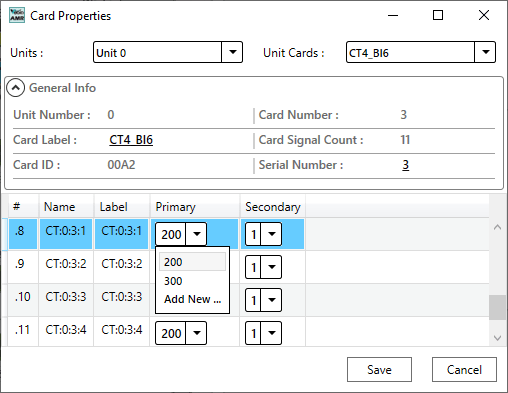Image resolution: width=508 pixels, height=393 pixels.
Task: Open Secondary dropdown for row CT:0:3:3
Action: [x=271, y=300]
